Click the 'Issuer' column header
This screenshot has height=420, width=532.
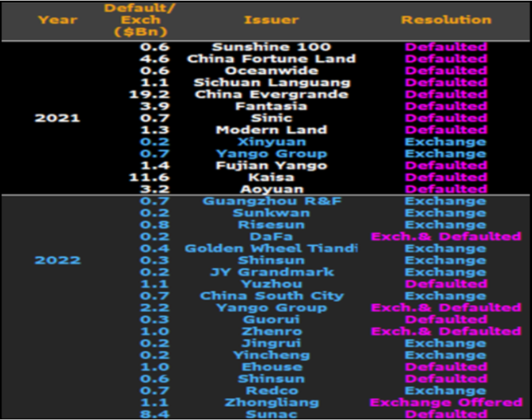coord(271,20)
